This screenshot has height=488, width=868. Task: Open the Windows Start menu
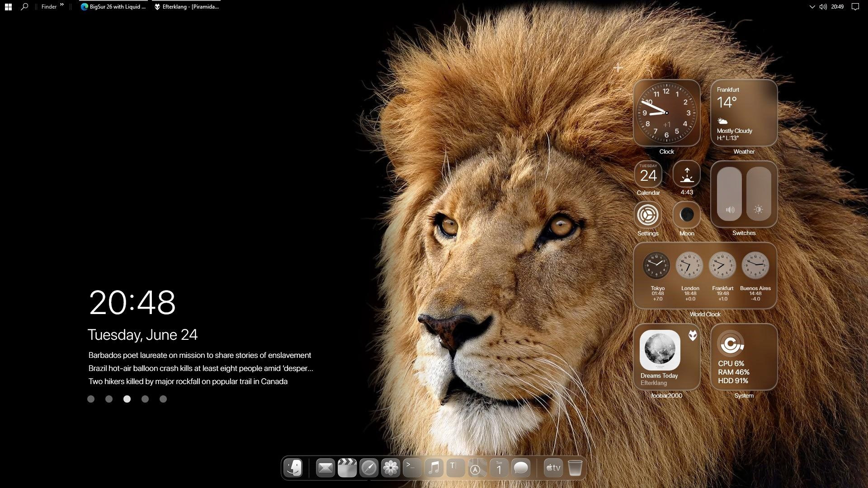point(8,7)
